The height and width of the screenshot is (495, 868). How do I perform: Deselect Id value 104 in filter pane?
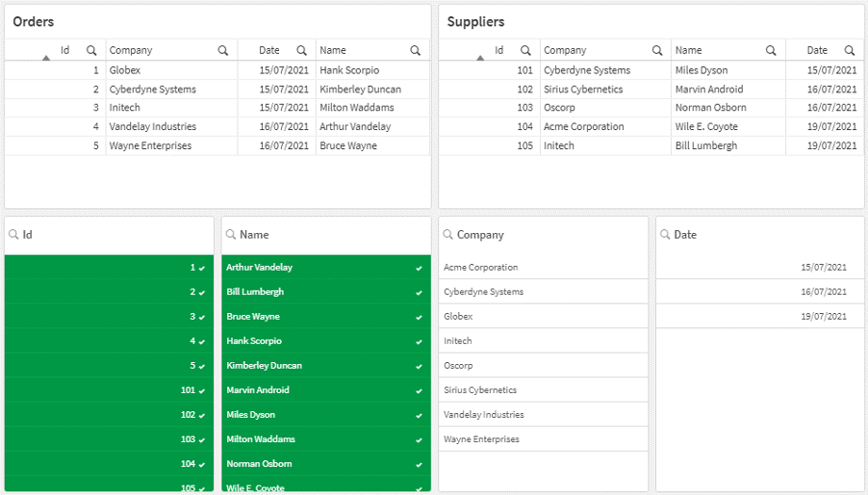coord(109,463)
